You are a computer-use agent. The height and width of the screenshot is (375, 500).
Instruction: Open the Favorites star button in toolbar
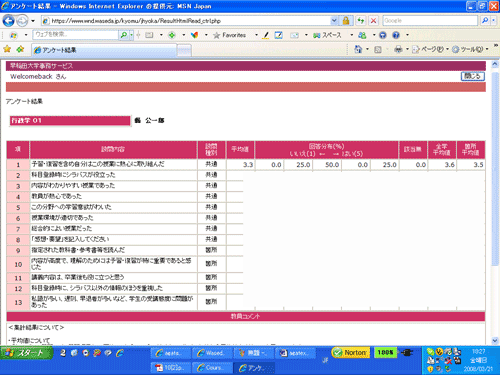pyautogui.click(x=229, y=35)
